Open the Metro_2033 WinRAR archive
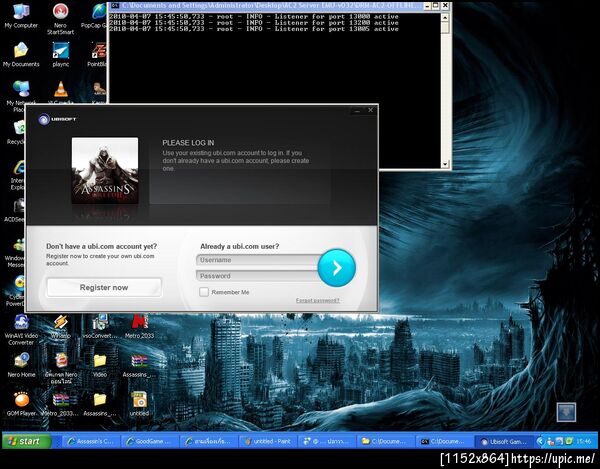 60,404
